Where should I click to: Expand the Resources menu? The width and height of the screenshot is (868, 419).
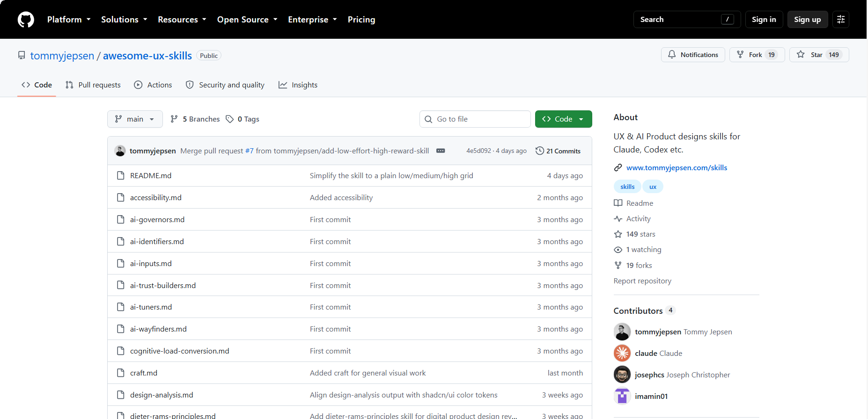click(182, 20)
